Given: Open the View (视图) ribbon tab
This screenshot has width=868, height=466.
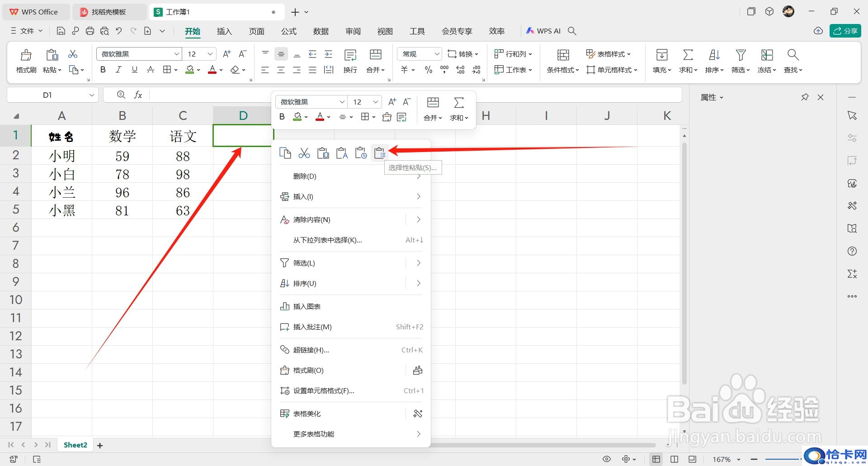Looking at the screenshot, I should click(x=385, y=31).
